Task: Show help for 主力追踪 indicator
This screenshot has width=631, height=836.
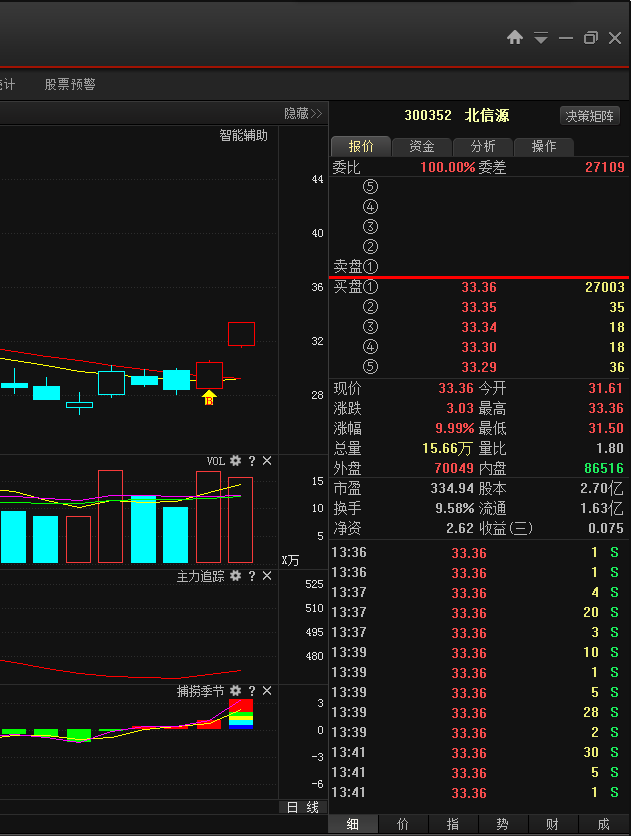Action: click(x=252, y=576)
